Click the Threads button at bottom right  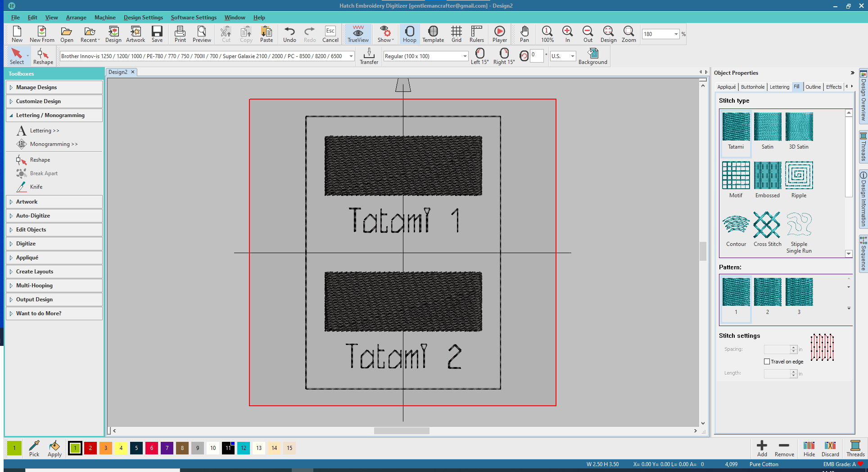(855, 448)
